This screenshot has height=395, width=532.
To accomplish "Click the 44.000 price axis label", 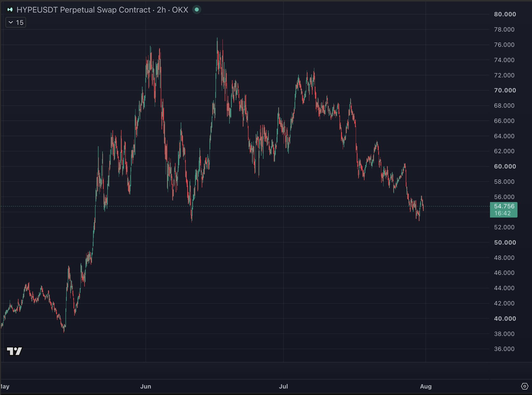I will [x=504, y=288].
